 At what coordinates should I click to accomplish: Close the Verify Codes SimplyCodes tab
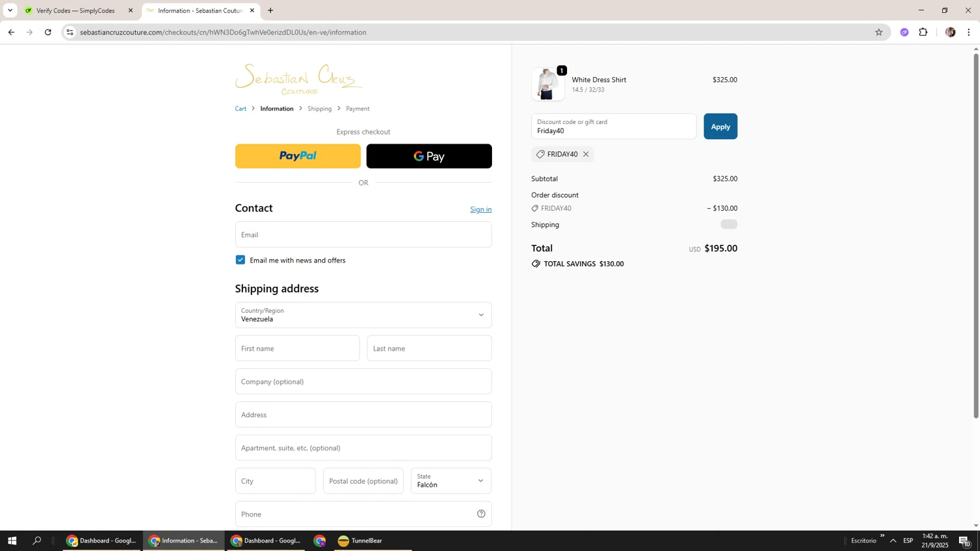point(130,10)
